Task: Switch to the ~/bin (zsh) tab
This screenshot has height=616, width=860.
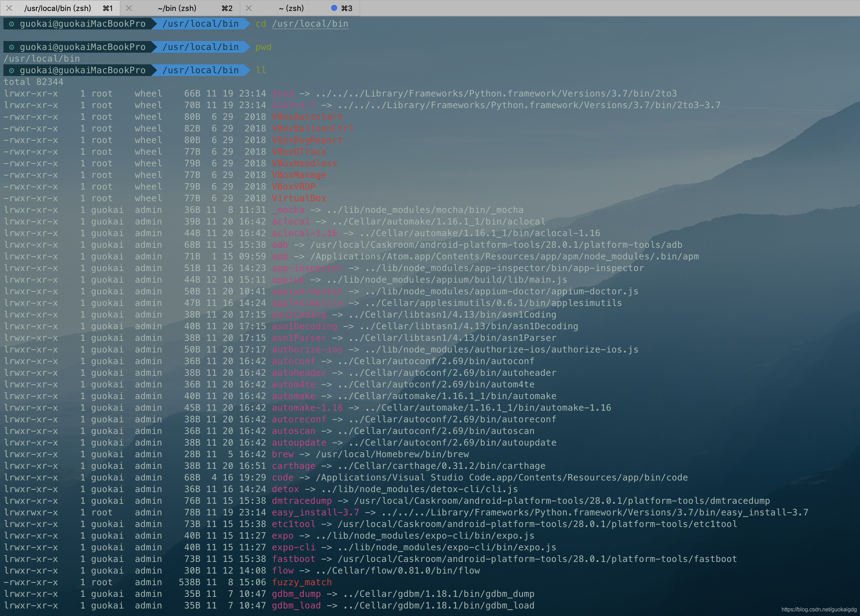Action: pos(180,8)
